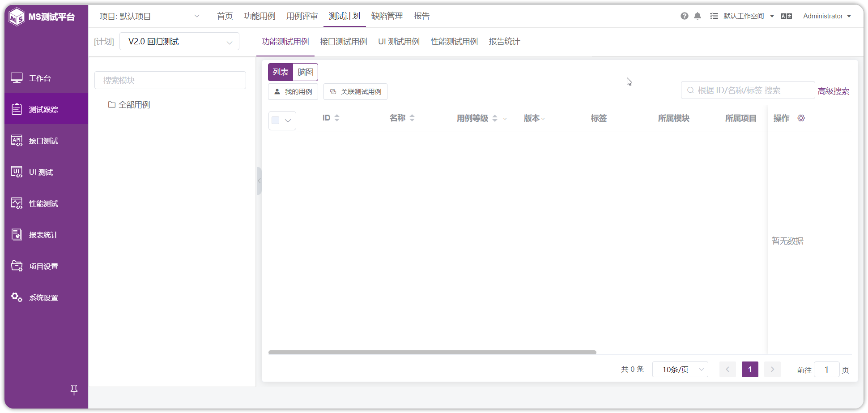Tick the select-all checkbox in table header
Screen dimensions: 868x413
tap(276, 120)
